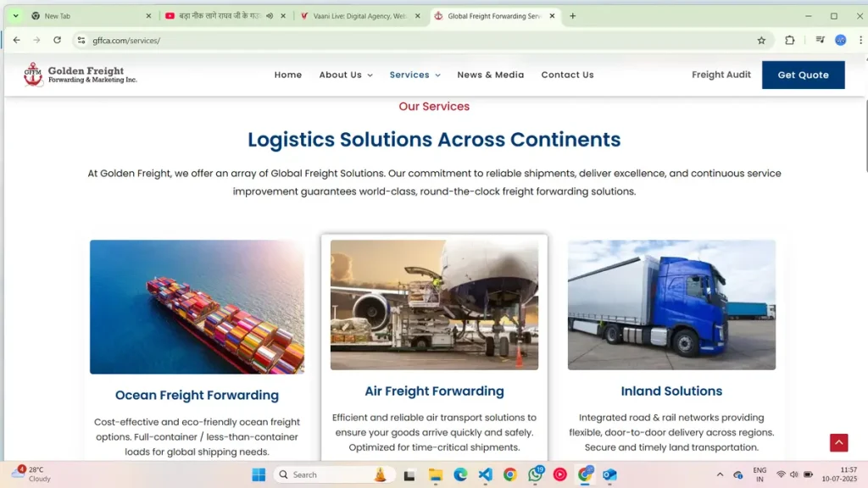Switch to the Vaani Live Digital Agency tab
868x488 pixels.
click(360, 16)
